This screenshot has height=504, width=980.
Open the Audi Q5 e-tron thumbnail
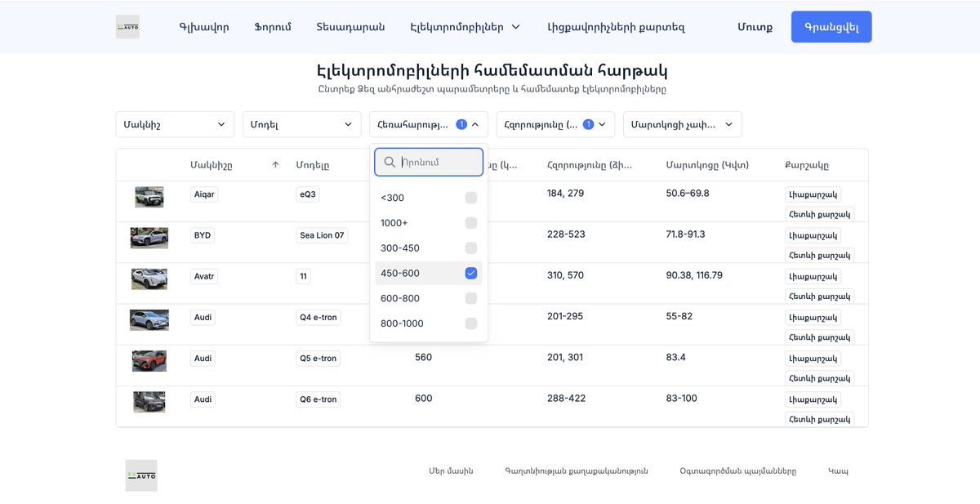point(149,360)
